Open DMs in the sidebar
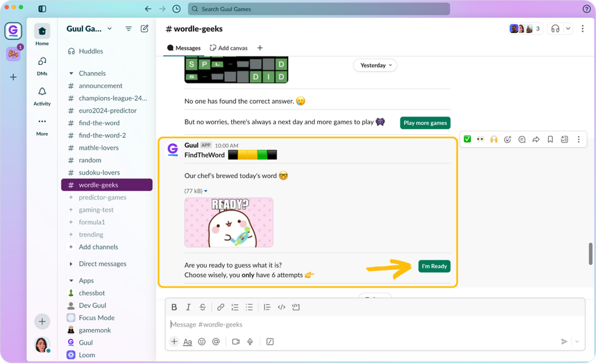 (x=42, y=65)
